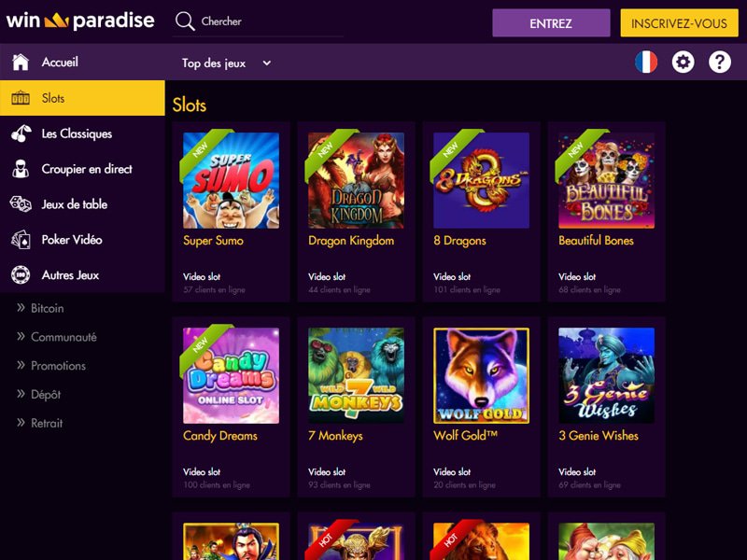This screenshot has width=747, height=560.
Task: Click the double-chevron icon beside Dépôt
Action: click(21, 394)
